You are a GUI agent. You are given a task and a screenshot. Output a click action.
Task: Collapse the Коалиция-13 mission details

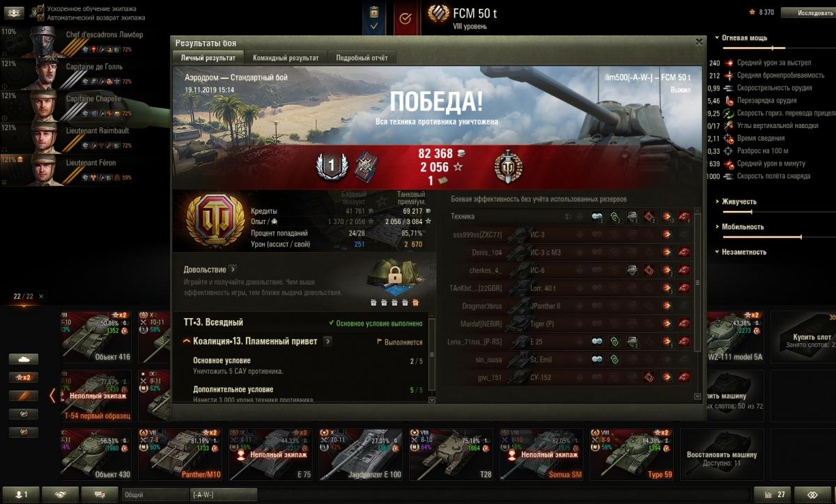[x=187, y=342]
